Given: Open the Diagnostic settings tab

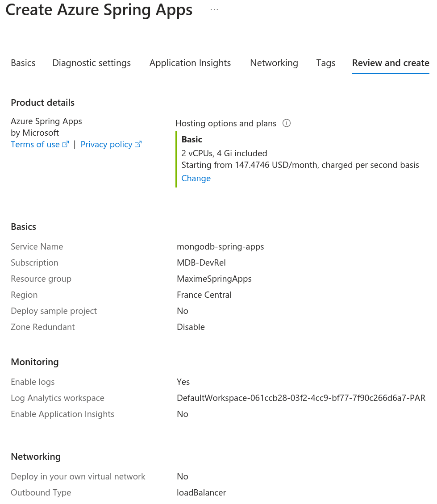Looking at the screenshot, I should pyautogui.click(x=92, y=63).
